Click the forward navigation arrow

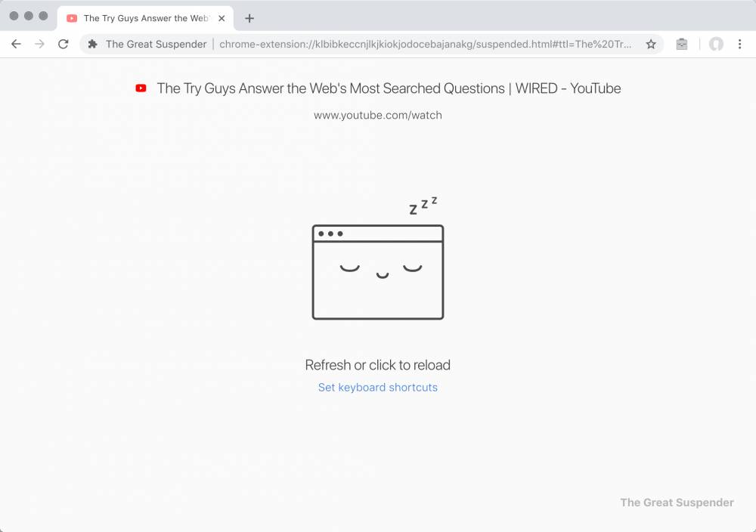[39, 45]
